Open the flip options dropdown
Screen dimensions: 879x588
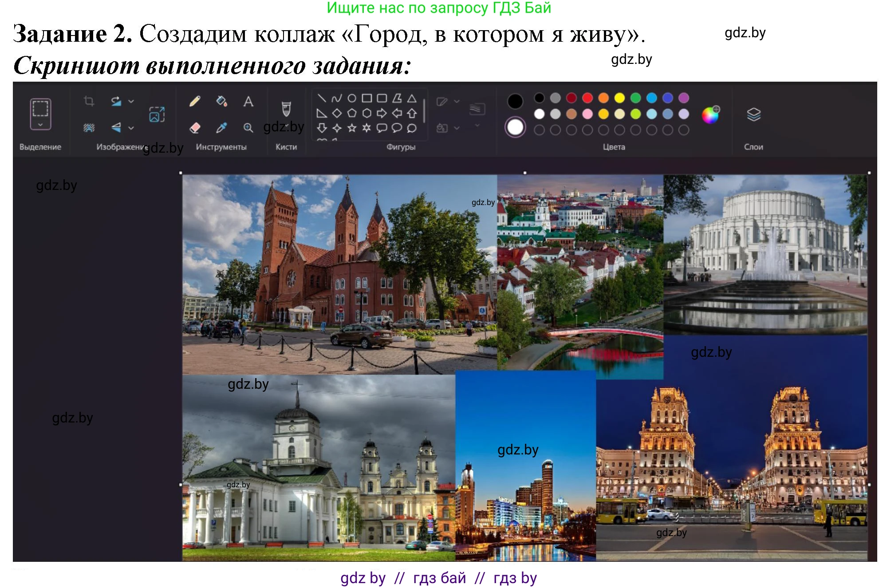point(130,128)
